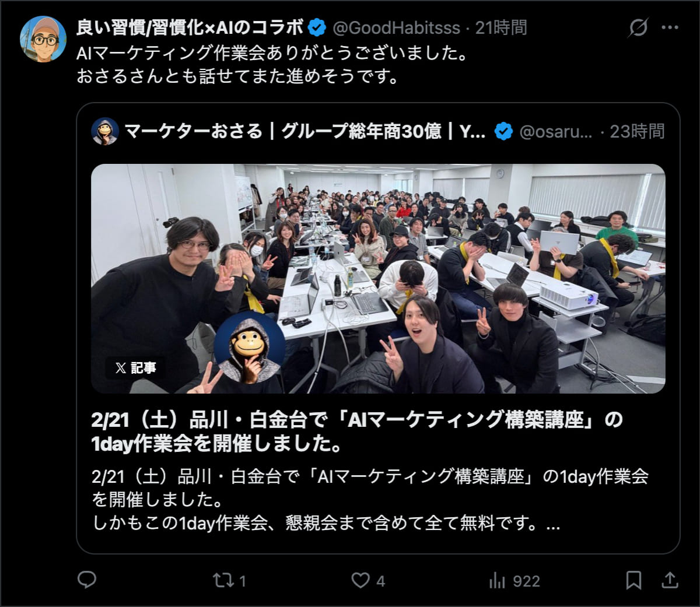Open the reply comment icon
The height and width of the screenshot is (607, 700).
[87, 580]
